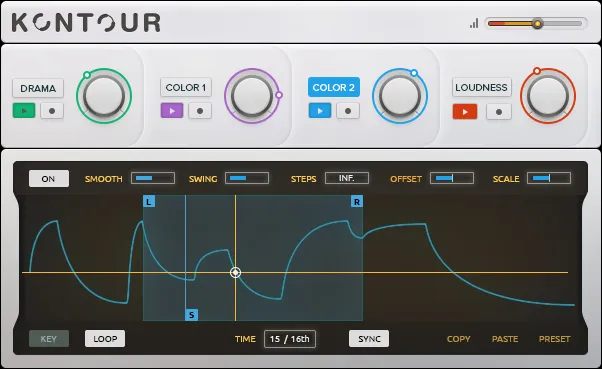Image resolution: width=602 pixels, height=369 pixels.
Task: Click the master output volume slider handle
Action: coord(537,24)
